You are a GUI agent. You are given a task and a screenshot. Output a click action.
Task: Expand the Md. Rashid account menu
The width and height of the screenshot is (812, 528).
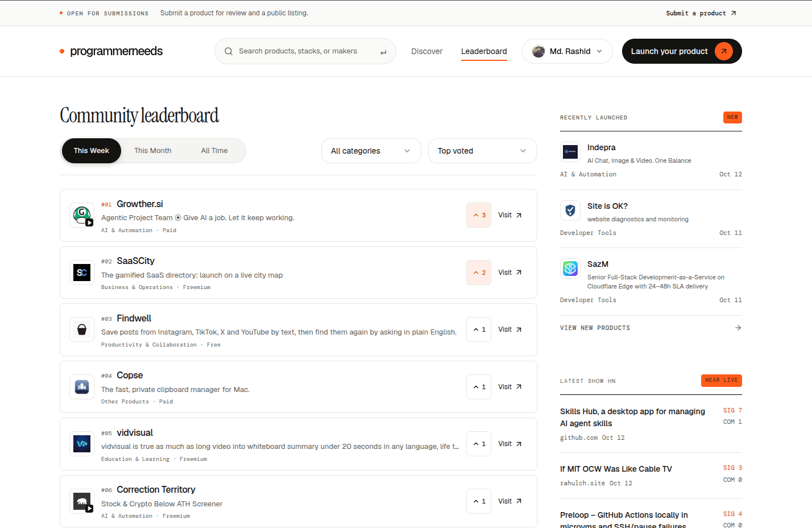(x=567, y=51)
